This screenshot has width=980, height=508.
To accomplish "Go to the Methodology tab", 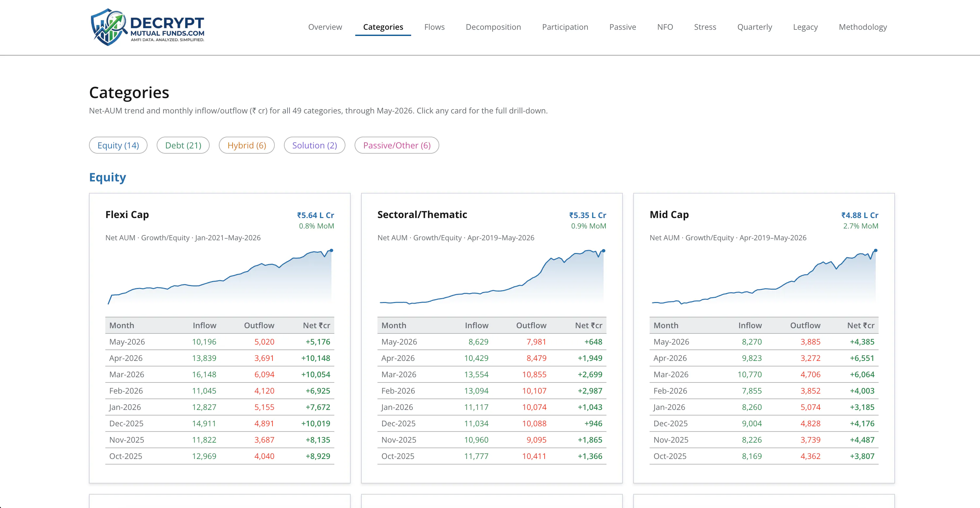I will tap(863, 27).
